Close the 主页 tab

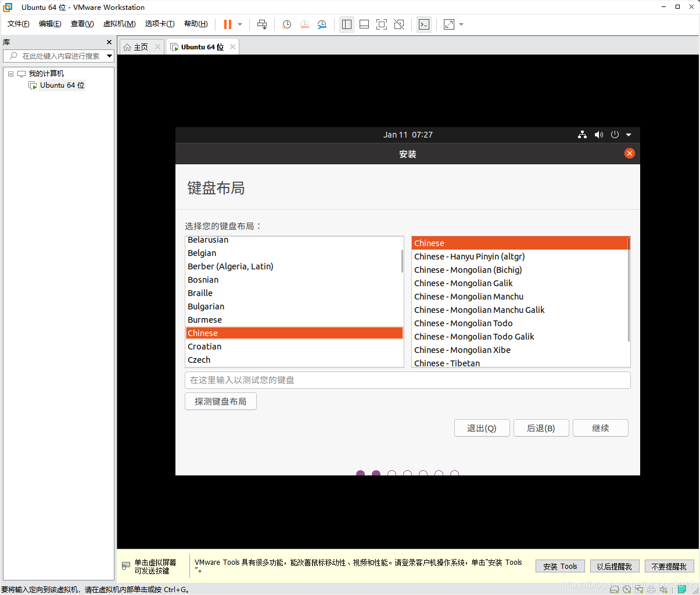(157, 47)
